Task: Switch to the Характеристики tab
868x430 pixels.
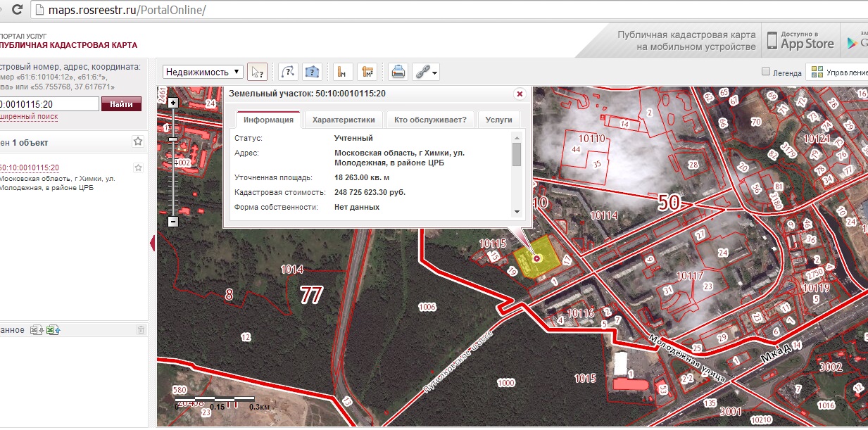Action: tap(344, 120)
